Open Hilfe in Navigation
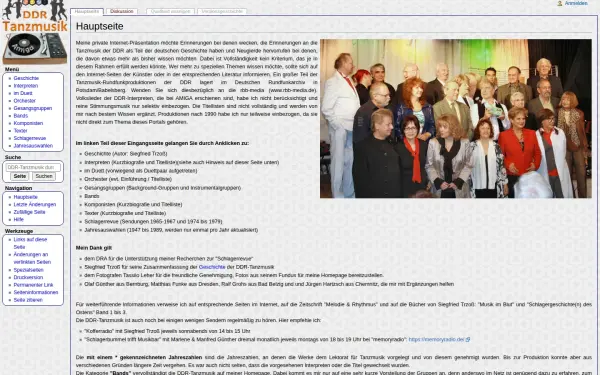600x375 pixels. coord(19,220)
